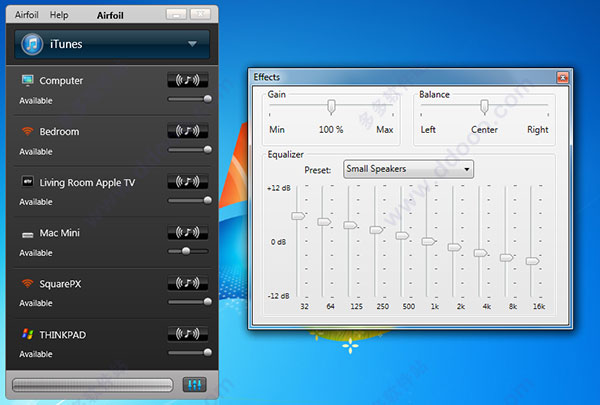Click the Mac Mini device icon
Screen dimensions: 600x405
pos(28,234)
